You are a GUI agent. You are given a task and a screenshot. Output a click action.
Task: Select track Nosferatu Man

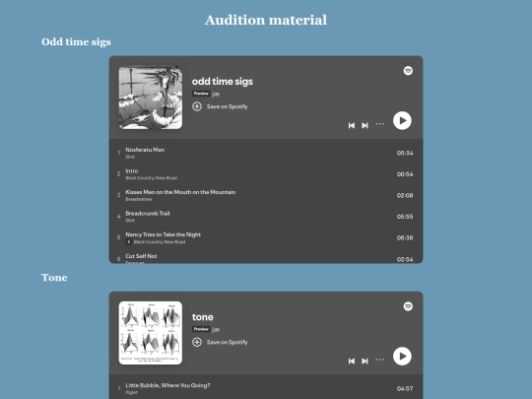[266, 153]
